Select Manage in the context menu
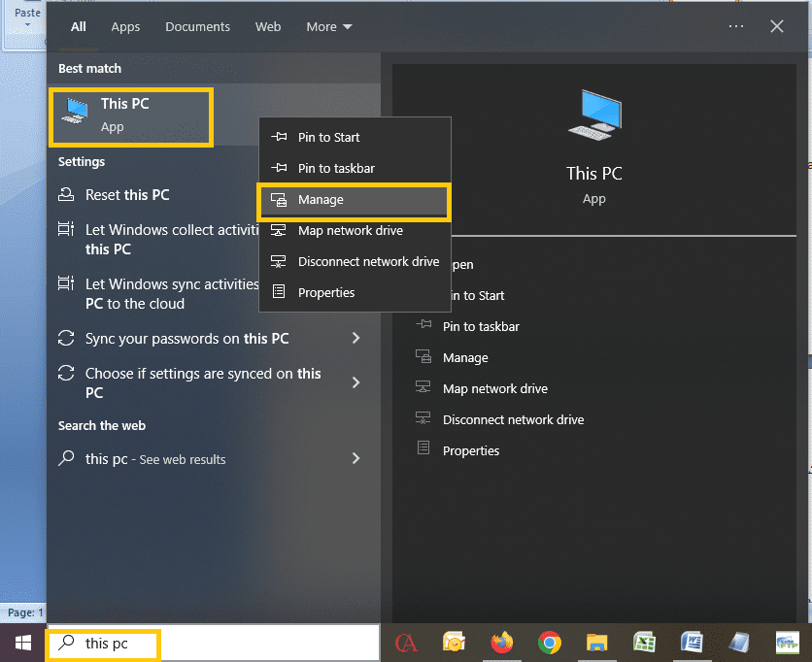The width and height of the screenshot is (812, 662). (x=355, y=200)
